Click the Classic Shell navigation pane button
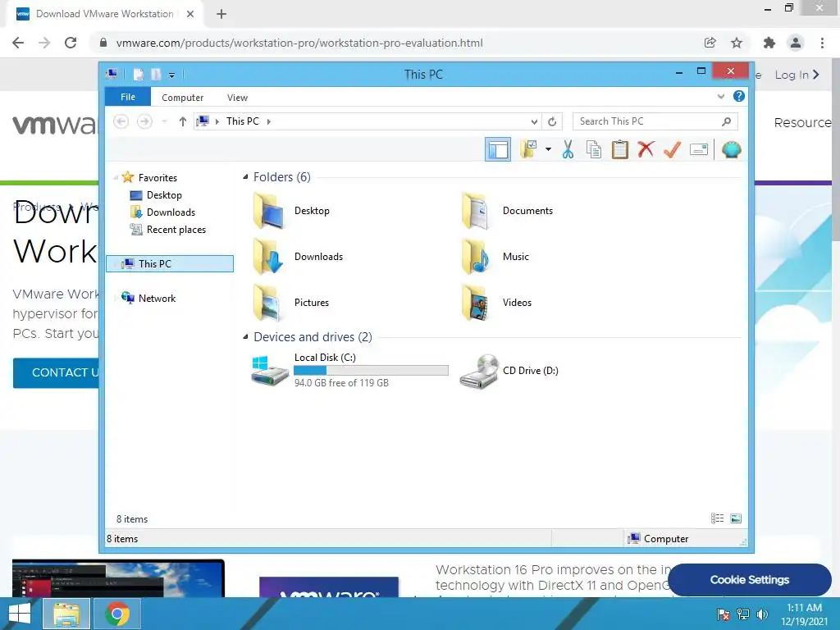This screenshot has width=840, height=630. [x=498, y=149]
